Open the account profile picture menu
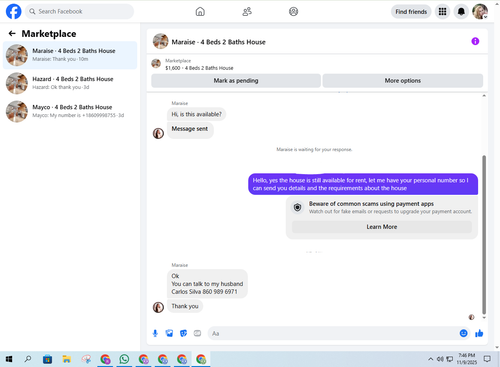The image size is (500, 367). 480,12
